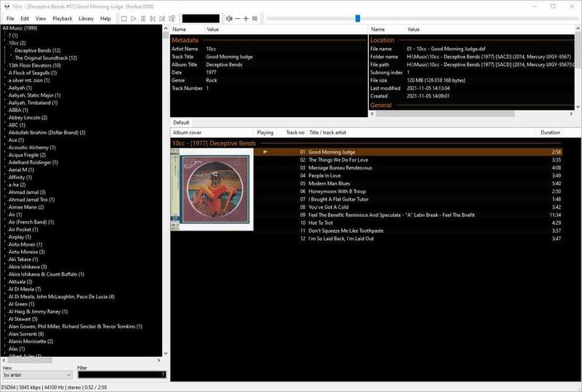Select track 'Modern Man Blues'
This screenshot has width=582, height=392.
coord(329,184)
